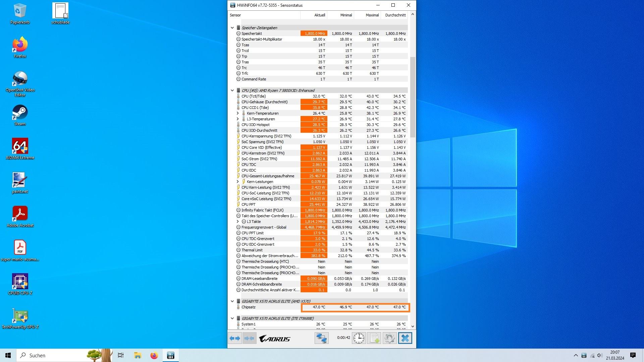This screenshot has width=644, height=362.
Task: Click the AORUS logo
Action: [x=275, y=339]
